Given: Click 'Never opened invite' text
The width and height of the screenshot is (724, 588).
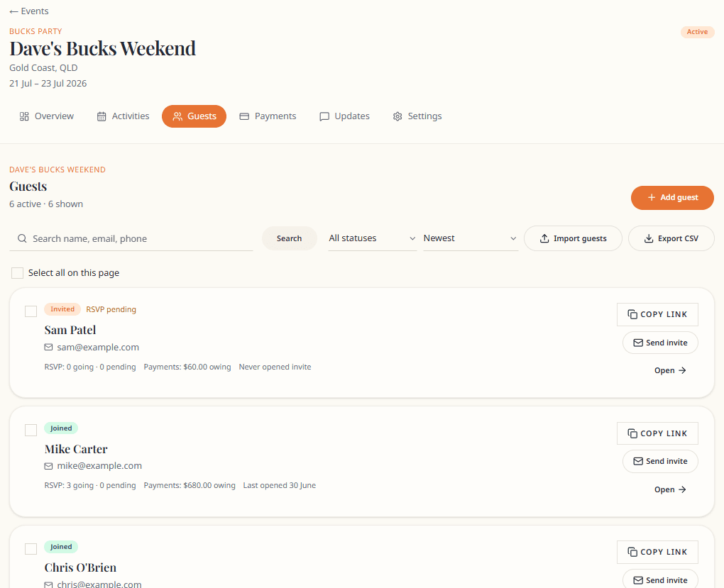Looking at the screenshot, I should pos(275,367).
